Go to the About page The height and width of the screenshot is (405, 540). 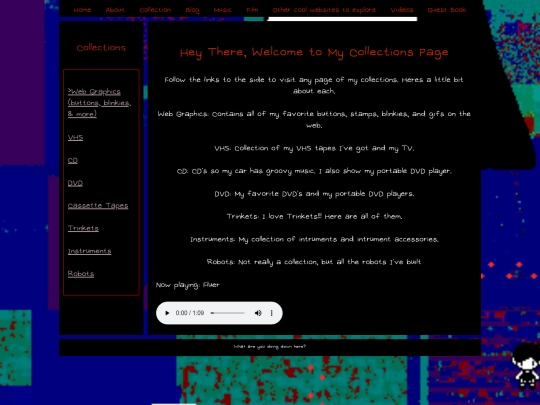point(115,10)
